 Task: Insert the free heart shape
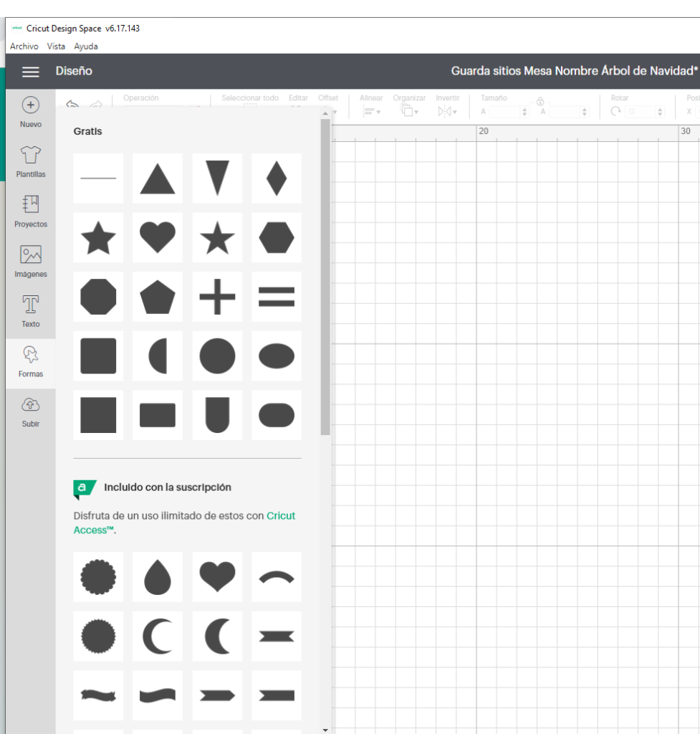click(x=158, y=237)
